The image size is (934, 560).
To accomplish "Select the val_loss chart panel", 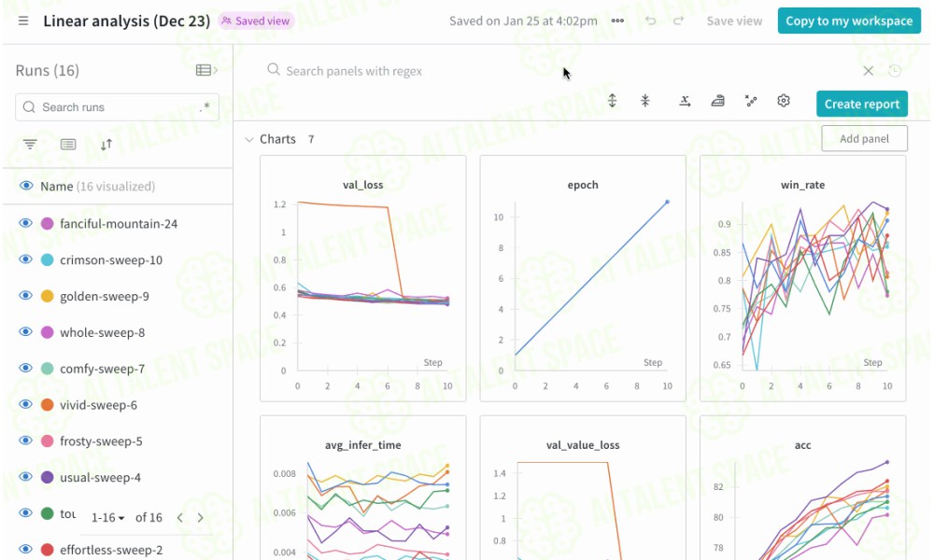I will point(362,278).
